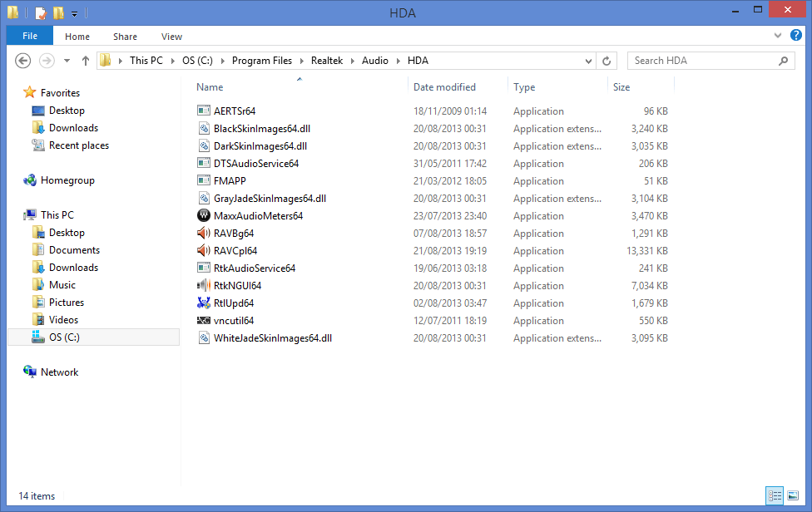Open Customize Quick Access Toolbar dropdown
This screenshot has height=512, width=812.
[x=75, y=13]
